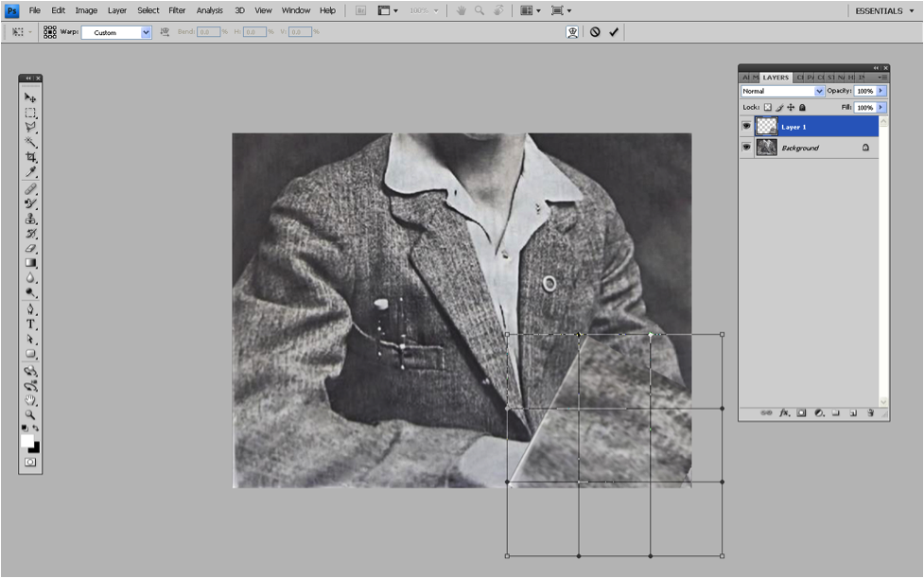
Task: Cancel the warp transform
Action: point(595,32)
